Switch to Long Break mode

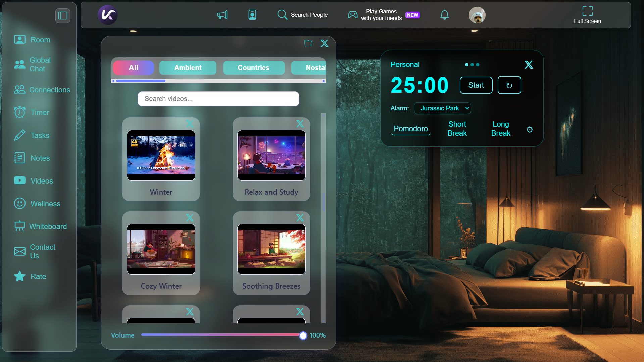501,129
